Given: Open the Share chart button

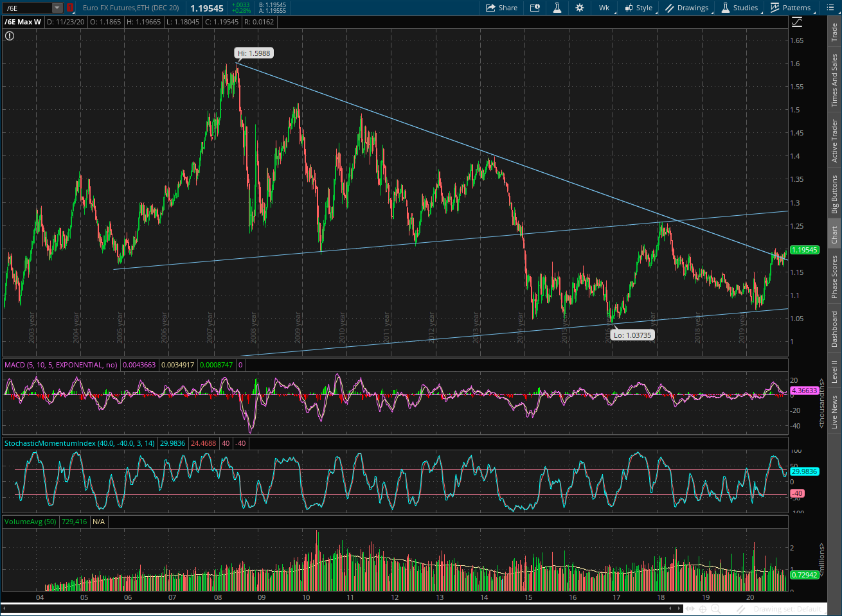Looking at the screenshot, I should pos(502,8).
